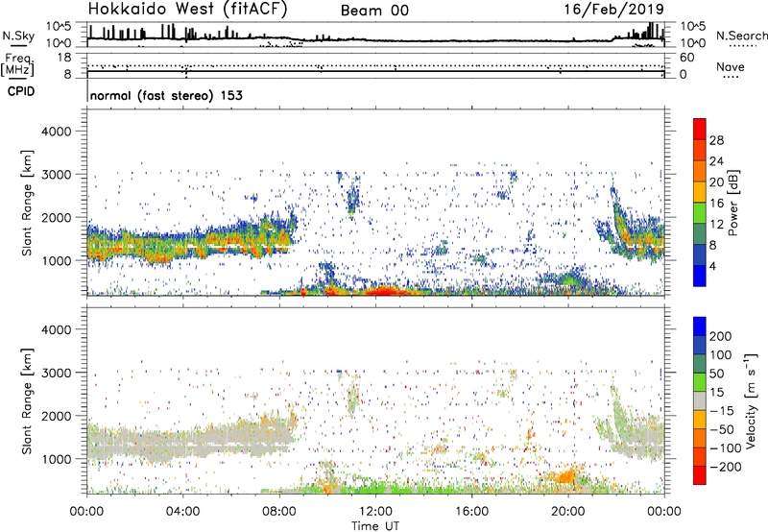768x532 pixels.
Task: Click the "Velocity [m s⁻¹]" colorbar title
Action: click(751, 400)
